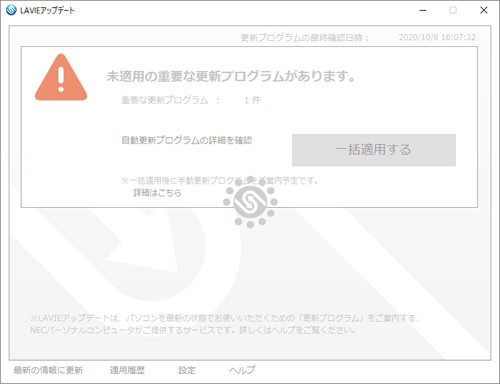Click the loading spinner icon
The image size is (500, 384).
(x=250, y=202)
